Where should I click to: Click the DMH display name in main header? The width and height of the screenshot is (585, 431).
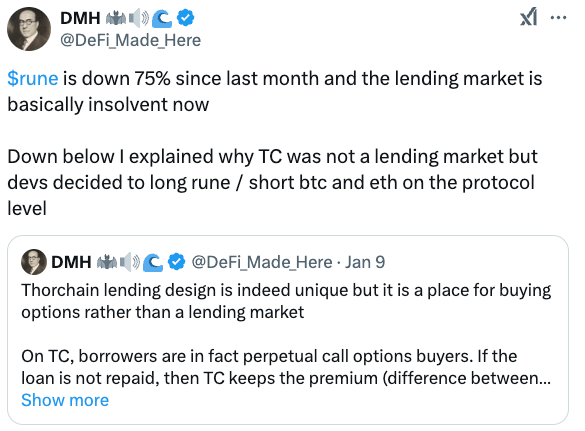point(80,18)
